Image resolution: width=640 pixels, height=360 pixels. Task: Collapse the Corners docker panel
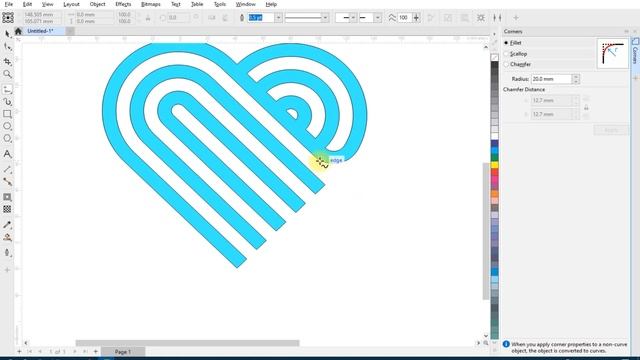coord(626,31)
